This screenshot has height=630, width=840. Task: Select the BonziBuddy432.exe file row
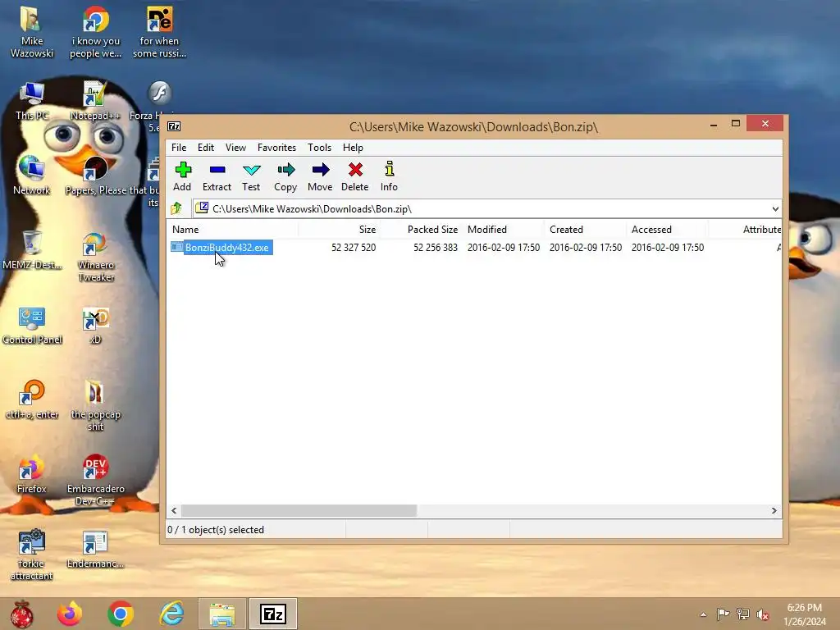474,248
